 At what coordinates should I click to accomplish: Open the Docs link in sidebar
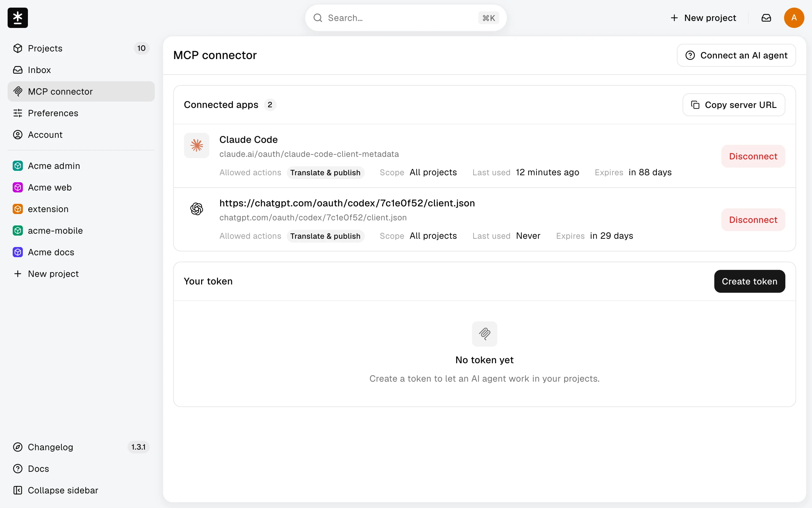click(x=81, y=469)
